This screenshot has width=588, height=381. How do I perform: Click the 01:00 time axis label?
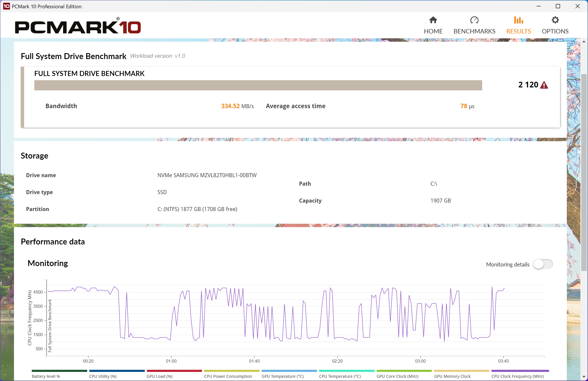[x=171, y=361]
